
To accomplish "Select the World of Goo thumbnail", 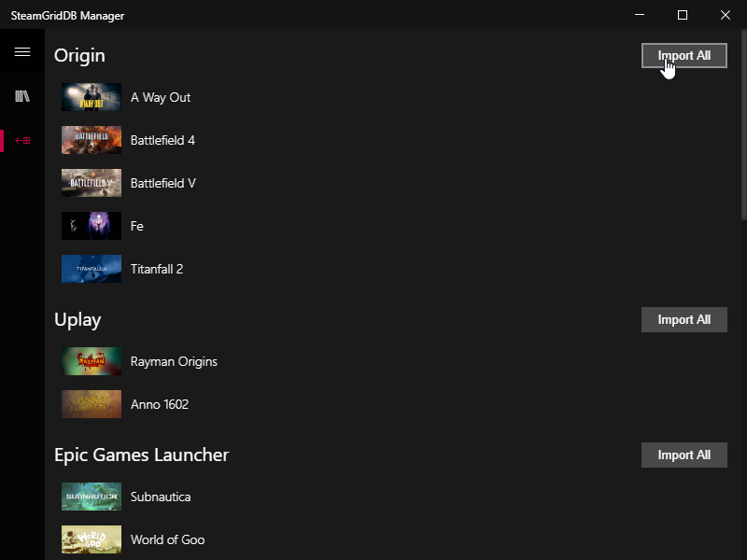I will coord(92,539).
